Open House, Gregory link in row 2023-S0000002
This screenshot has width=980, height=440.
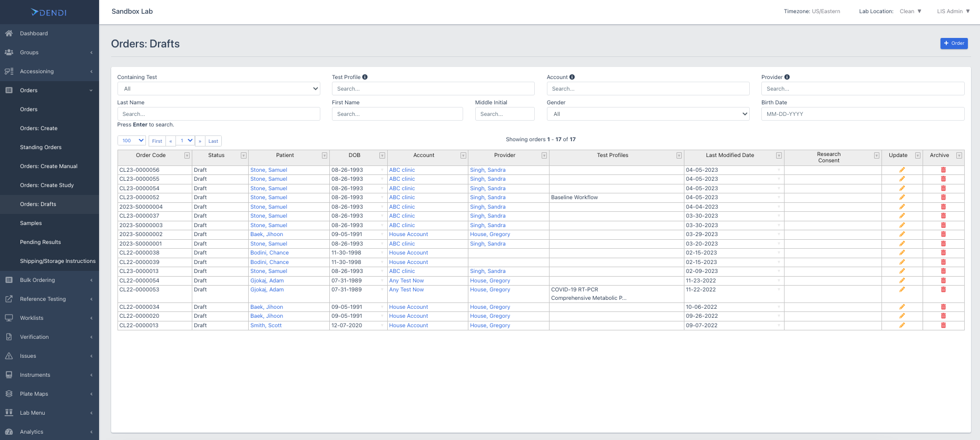coord(490,234)
